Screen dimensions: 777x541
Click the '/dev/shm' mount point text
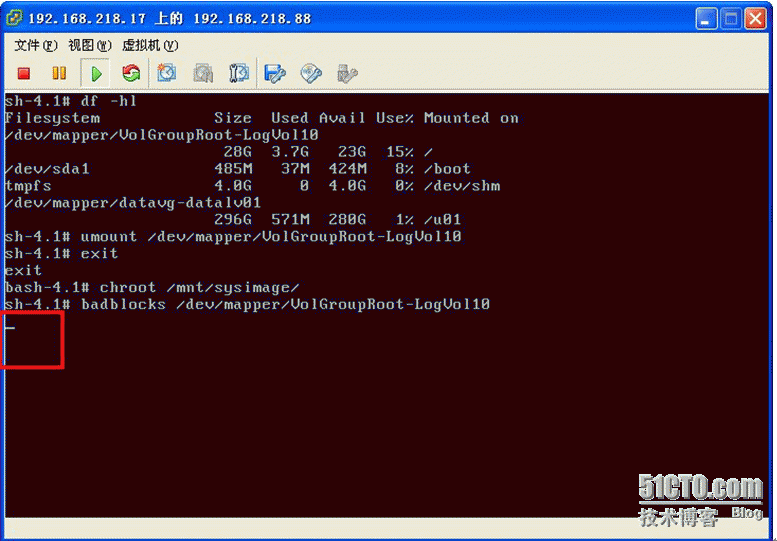pos(462,186)
